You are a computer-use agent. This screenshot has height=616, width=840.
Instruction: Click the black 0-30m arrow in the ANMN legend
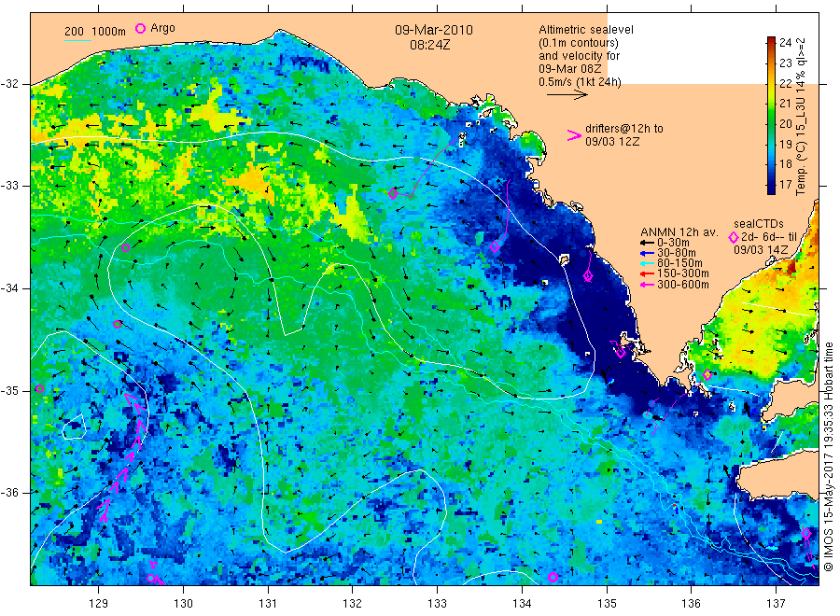[647, 243]
